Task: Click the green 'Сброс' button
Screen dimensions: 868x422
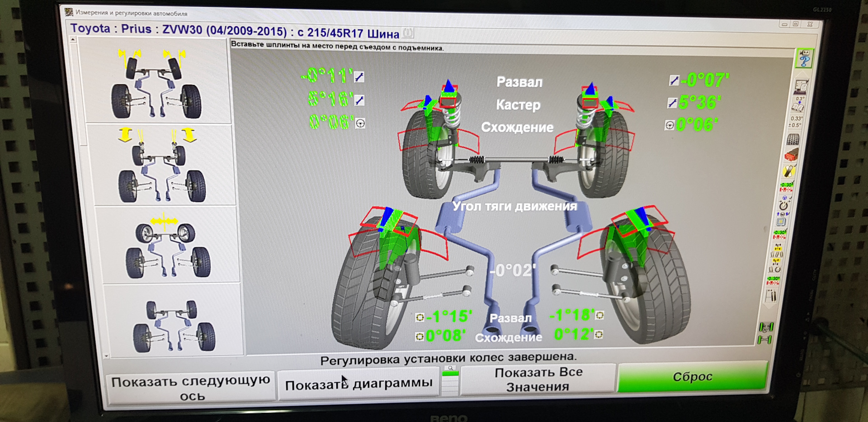Action: (693, 376)
